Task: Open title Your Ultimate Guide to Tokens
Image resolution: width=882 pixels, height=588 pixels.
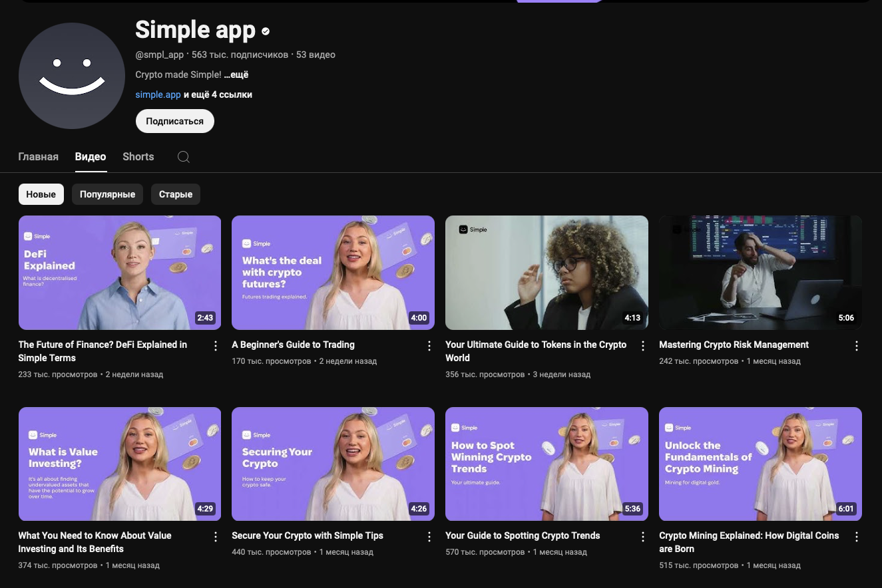Action: click(536, 351)
